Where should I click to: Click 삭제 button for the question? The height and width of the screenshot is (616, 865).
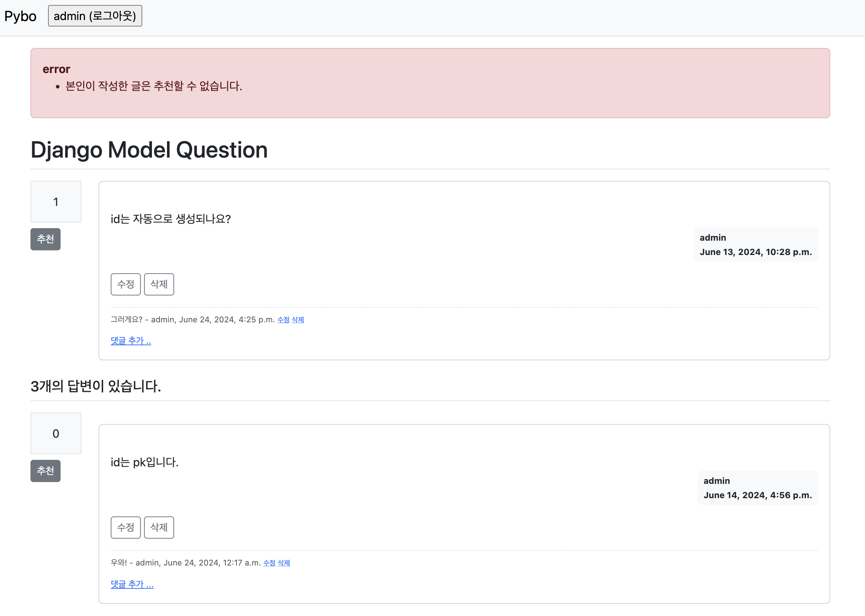159,284
